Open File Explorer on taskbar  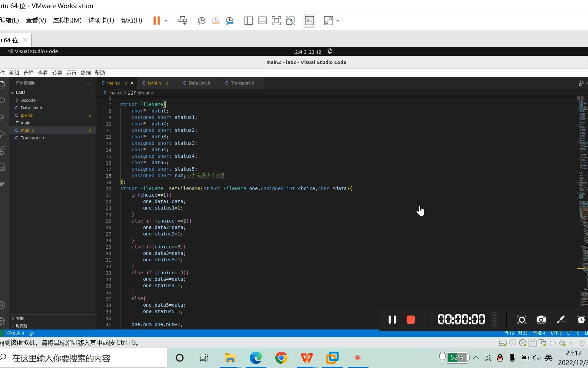click(230, 358)
